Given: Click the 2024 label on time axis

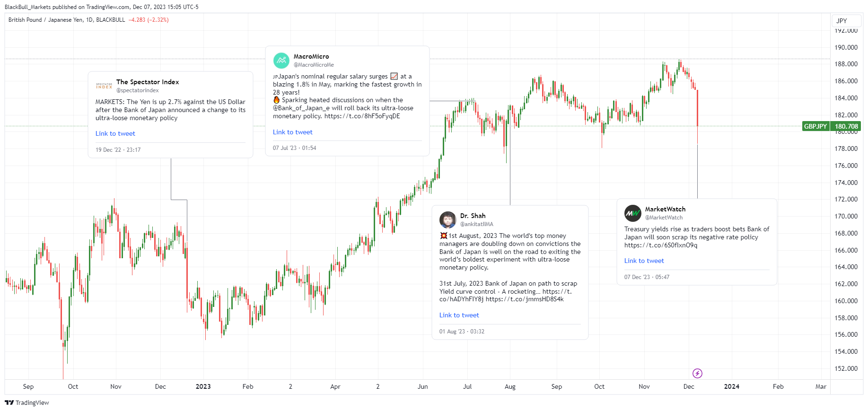Looking at the screenshot, I should click(x=731, y=386).
